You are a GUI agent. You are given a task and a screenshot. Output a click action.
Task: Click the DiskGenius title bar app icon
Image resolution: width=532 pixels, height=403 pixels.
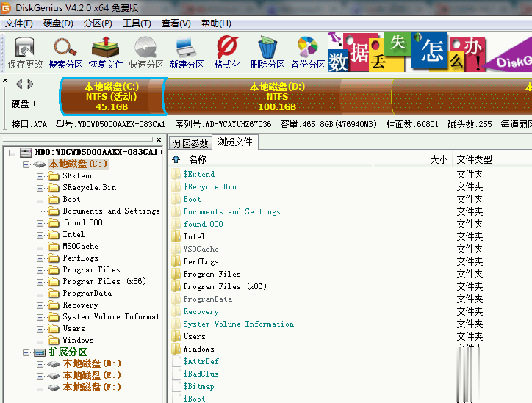[6, 7]
